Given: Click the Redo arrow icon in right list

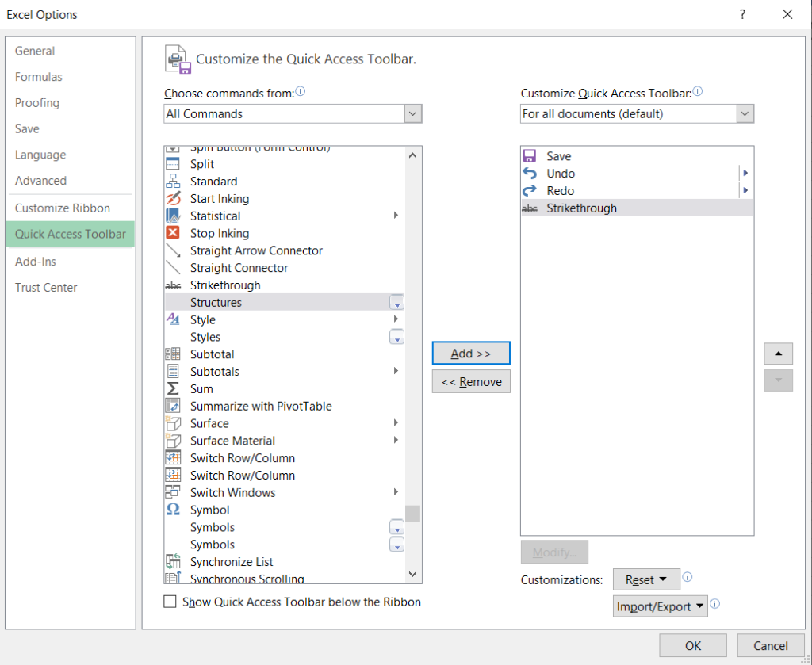Looking at the screenshot, I should click(530, 191).
